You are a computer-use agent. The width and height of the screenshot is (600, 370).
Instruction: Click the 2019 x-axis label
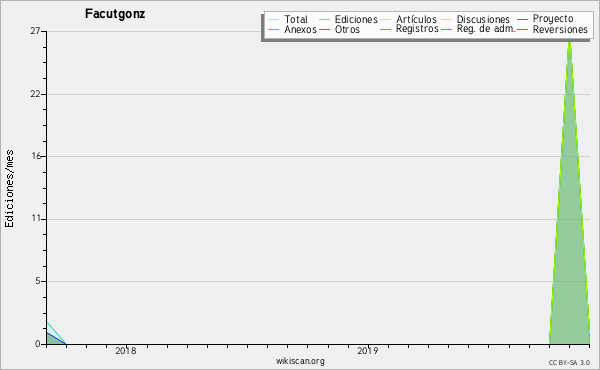[367, 350]
